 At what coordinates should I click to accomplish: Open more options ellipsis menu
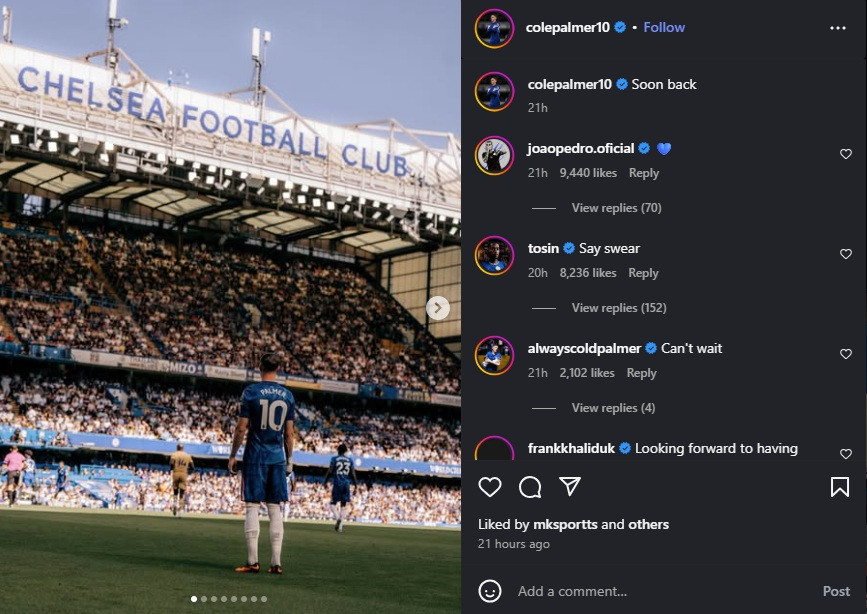tap(838, 28)
